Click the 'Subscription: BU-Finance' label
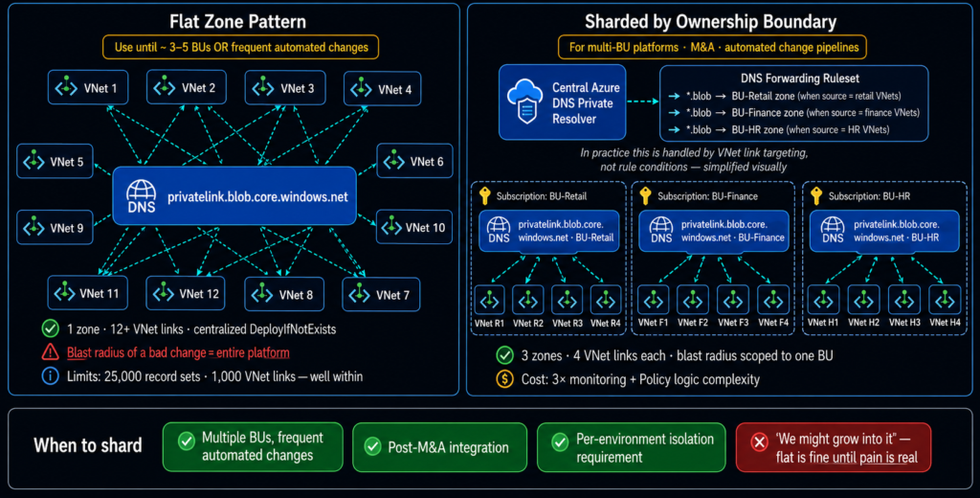980x498 pixels. point(707,196)
